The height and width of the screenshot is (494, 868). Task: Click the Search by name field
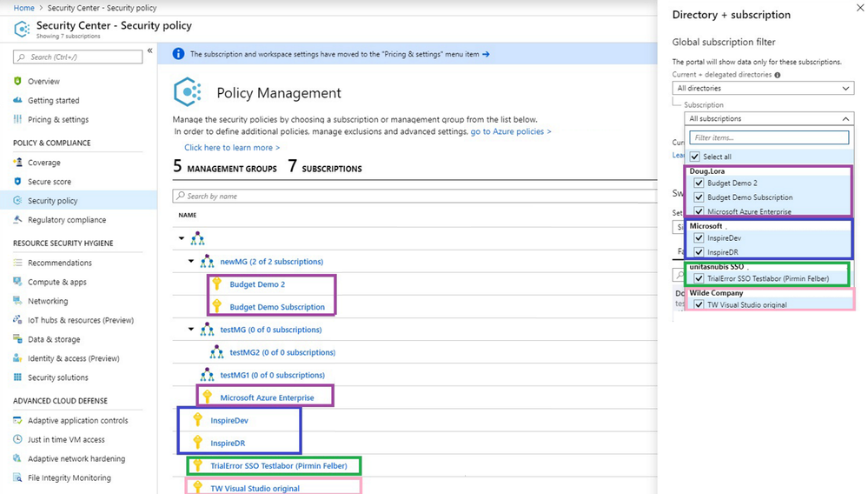415,196
